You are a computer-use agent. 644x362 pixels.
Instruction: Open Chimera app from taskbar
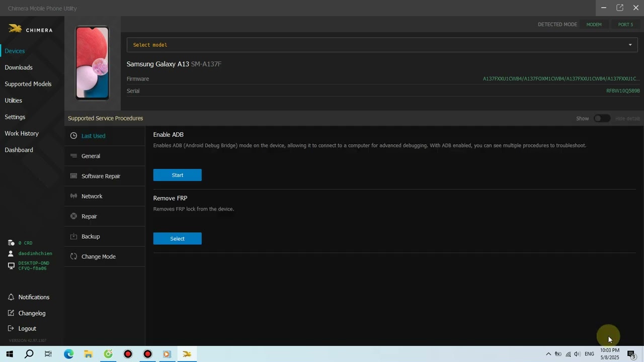pyautogui.click(x=187, y=354)
